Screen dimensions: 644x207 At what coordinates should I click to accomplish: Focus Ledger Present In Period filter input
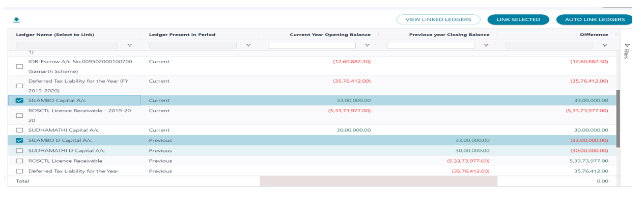coord(193,45)
